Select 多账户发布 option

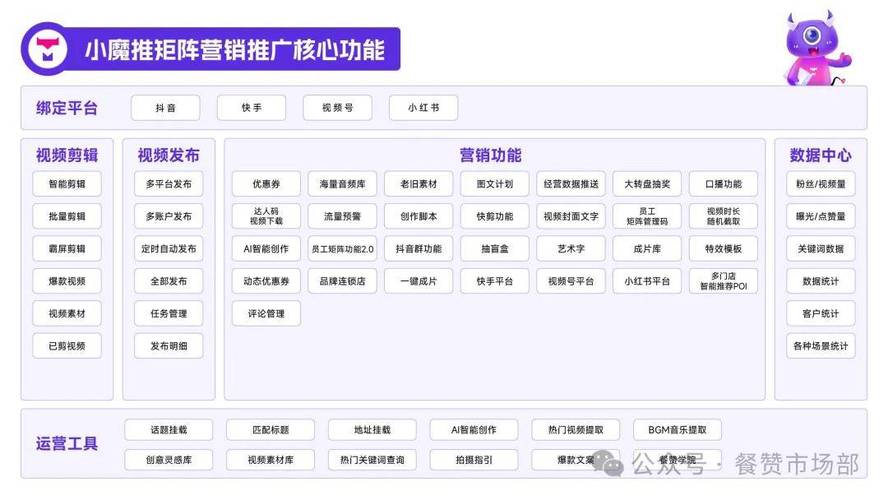click(x=169, y=216)
